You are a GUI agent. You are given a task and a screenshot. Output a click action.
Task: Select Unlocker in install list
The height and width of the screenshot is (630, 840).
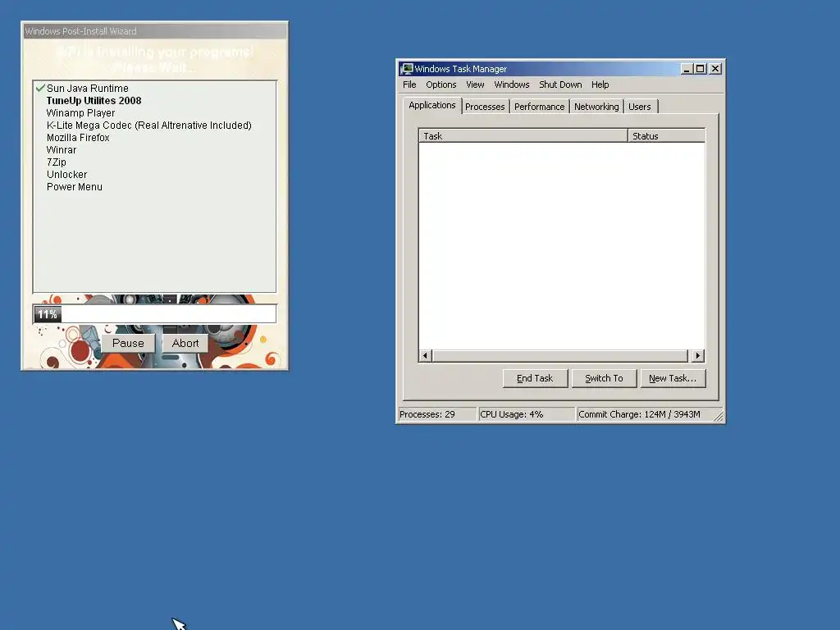[x=67, y=175]
